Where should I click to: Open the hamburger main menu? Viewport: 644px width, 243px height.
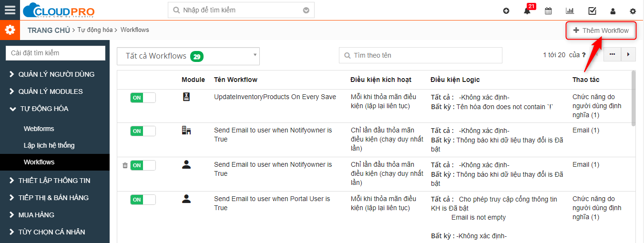point(10,10)
